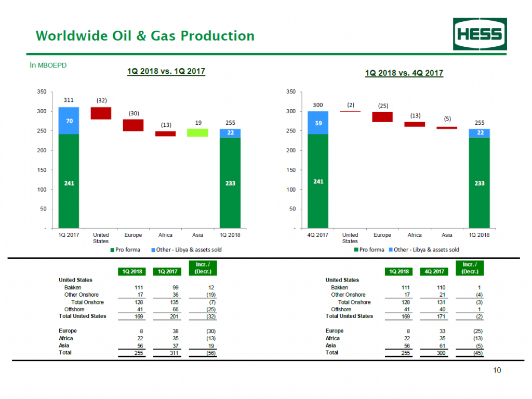Viewport: 532px width, 399px height.
Task: Click the blue 22 segment on right chart
Action: (x=479, y=132)
